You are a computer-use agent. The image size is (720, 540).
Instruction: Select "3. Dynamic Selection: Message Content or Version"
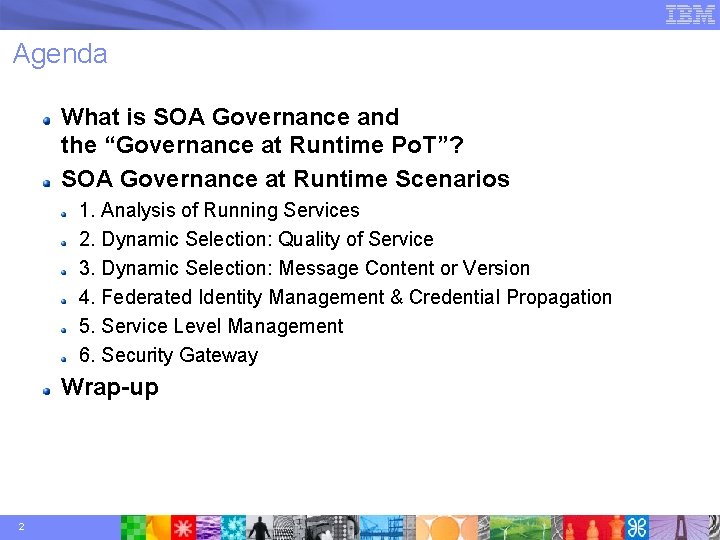point(304,268)
